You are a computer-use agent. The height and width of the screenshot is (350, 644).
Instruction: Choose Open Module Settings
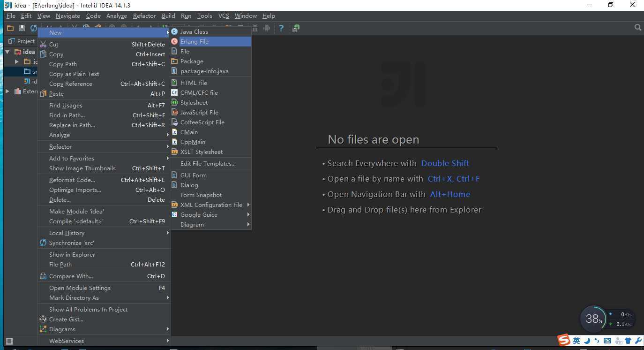[x=104, y=288]
